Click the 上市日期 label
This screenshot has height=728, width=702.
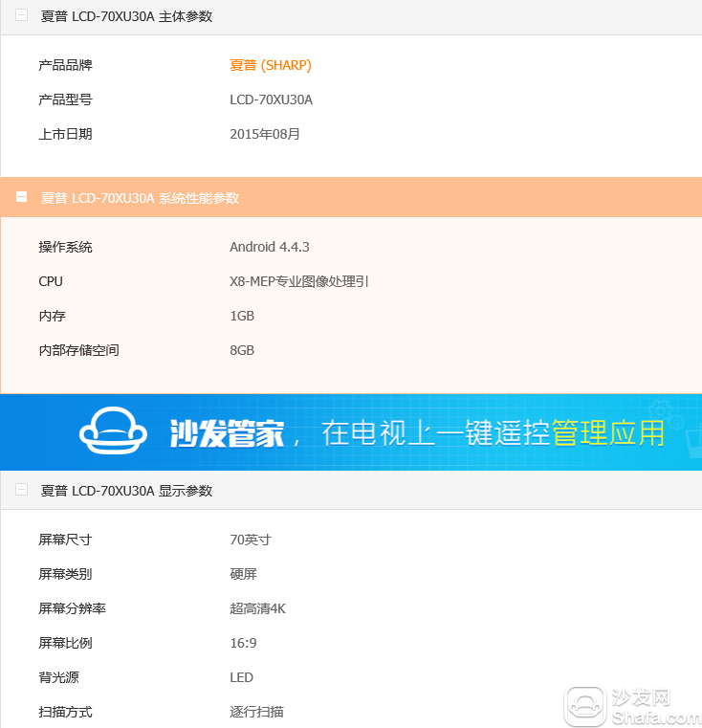point(65,134)
